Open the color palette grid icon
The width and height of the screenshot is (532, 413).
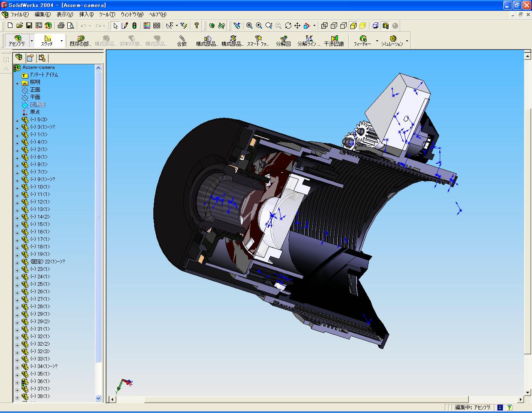point(147,26)
